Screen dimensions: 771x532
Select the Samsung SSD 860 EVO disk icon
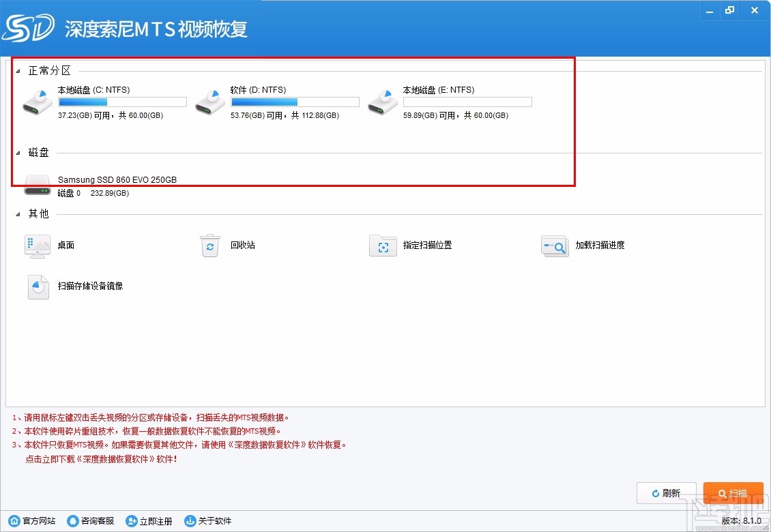pos(37,184)
